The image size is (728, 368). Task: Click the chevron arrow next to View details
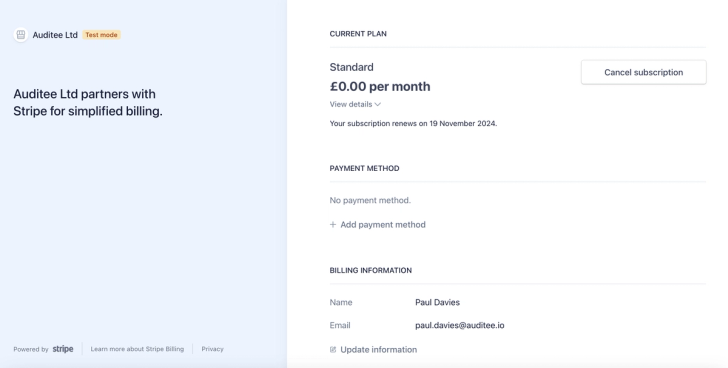pyautogui.click(x=377, y=104)
